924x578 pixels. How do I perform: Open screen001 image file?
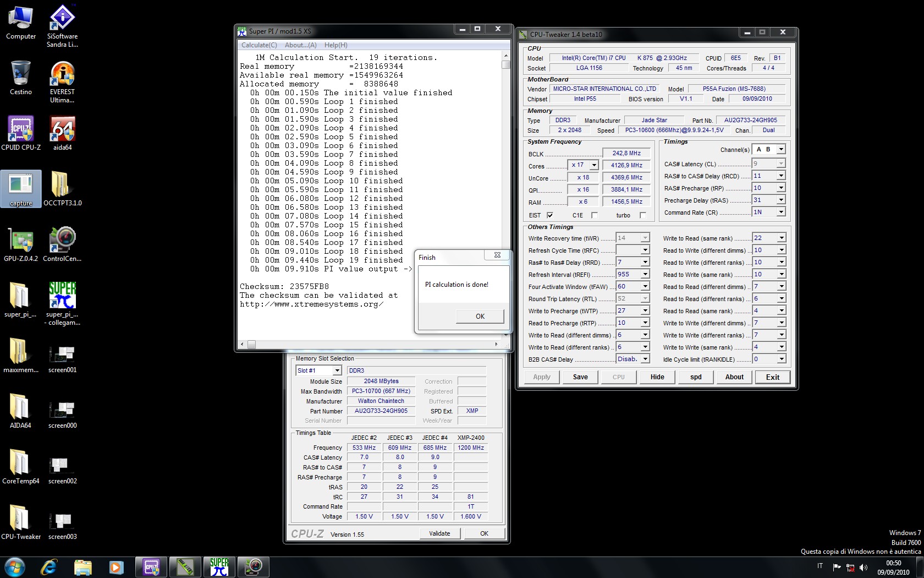pos(62,359)
